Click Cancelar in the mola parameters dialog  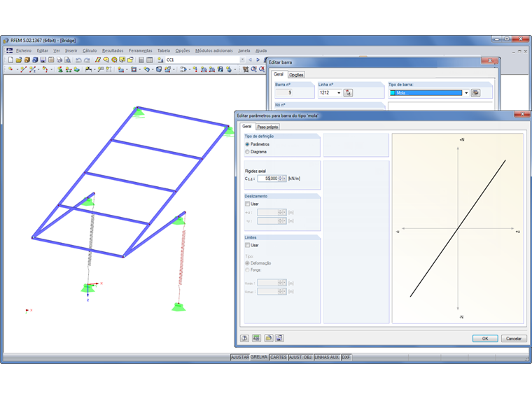(x=514, y=338)
